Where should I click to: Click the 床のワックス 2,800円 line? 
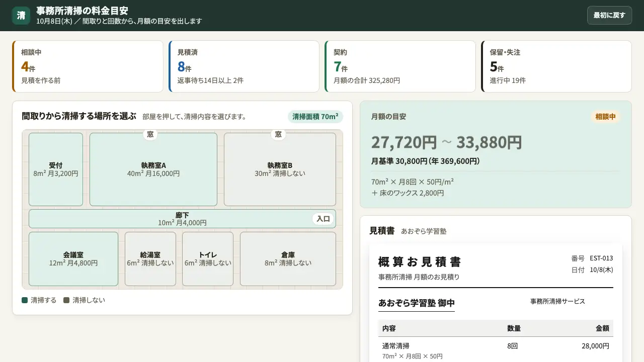pos(408,193)
